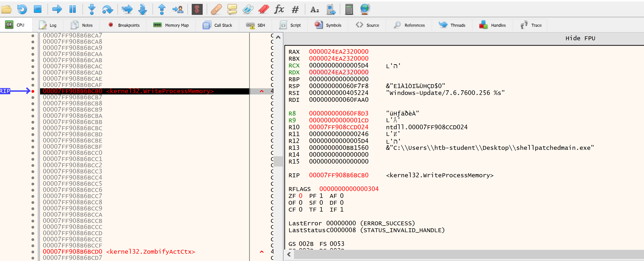Open the SEH tab
The image size is (644, 261).
(256, 25)
